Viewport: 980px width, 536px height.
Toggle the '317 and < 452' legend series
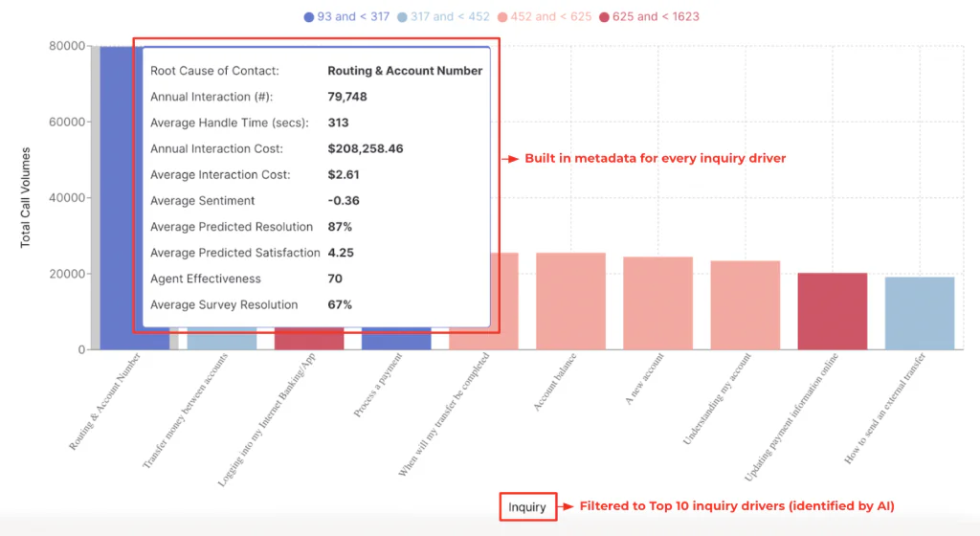tap(444, 17)
